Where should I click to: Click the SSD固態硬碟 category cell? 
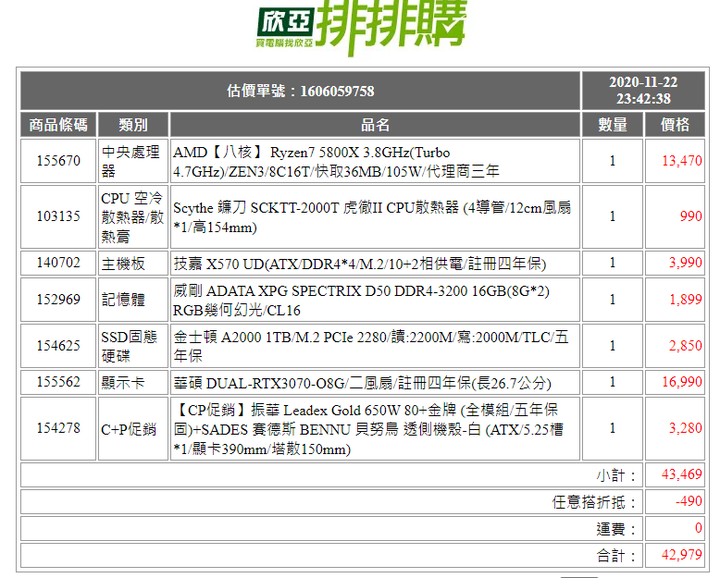pyautogui.click(x=133, y=346)
